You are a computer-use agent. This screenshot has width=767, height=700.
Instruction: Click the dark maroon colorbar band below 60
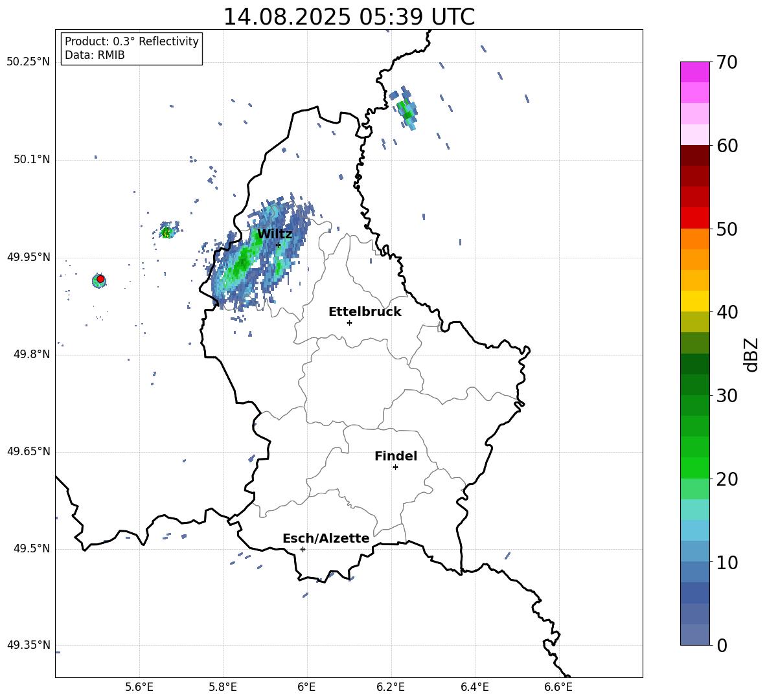pos(694,155)
